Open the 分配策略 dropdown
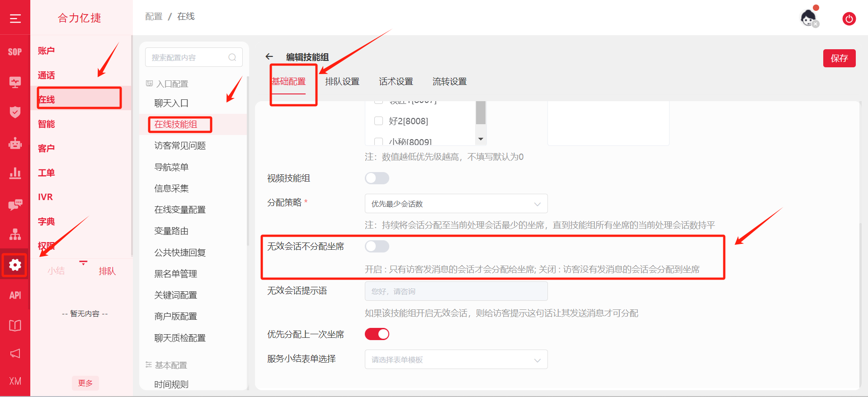Viewport: 868px width, 397px height. [456, 204]
